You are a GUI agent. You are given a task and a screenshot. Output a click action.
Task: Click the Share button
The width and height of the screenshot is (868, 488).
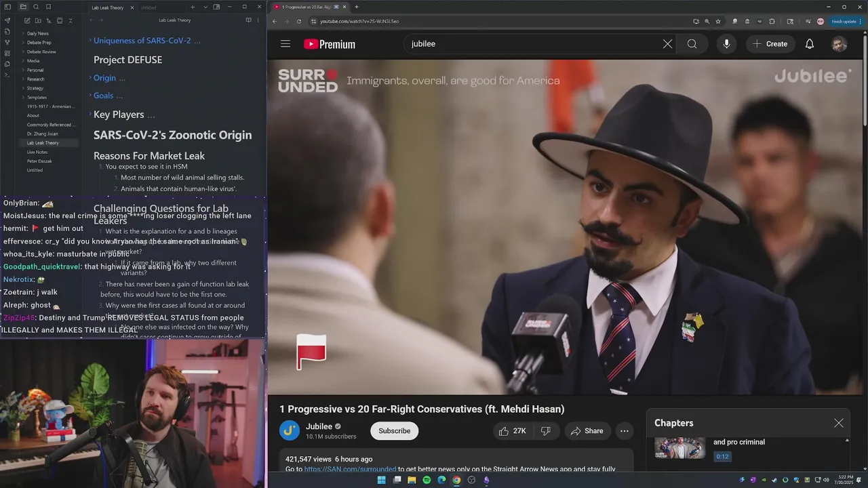pyautogui.click(x=587, y=431)
